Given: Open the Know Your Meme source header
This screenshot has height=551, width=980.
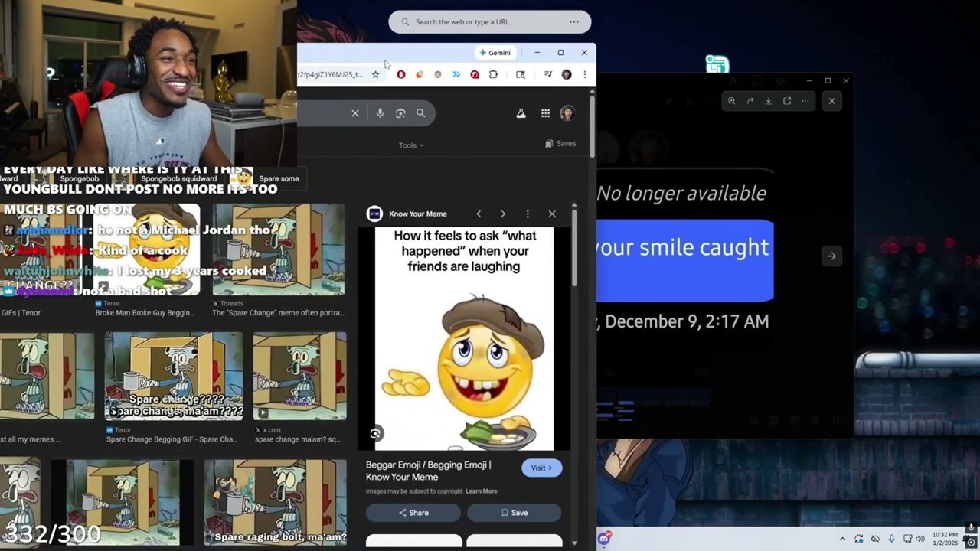Looking at the screenshot, I should (407, 214).
